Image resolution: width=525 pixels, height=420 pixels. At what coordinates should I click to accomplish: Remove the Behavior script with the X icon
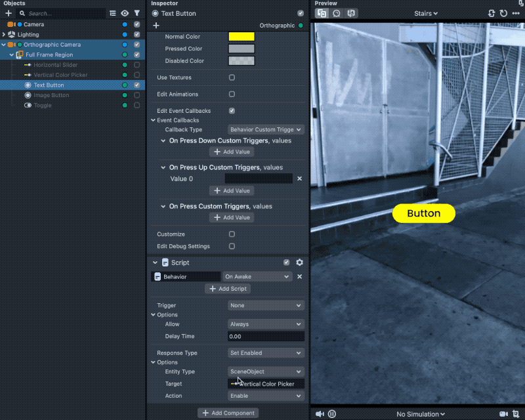pos(300,277)
